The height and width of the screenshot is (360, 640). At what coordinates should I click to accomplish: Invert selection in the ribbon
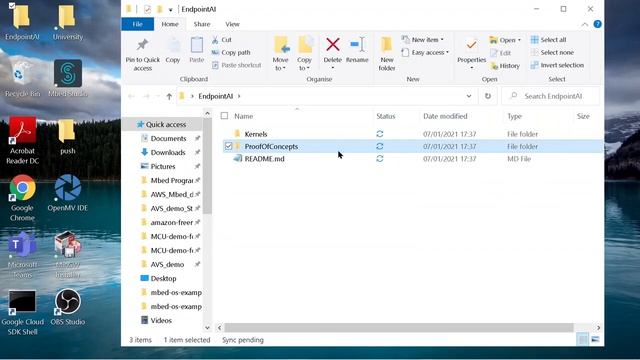[x=557, y=65]
